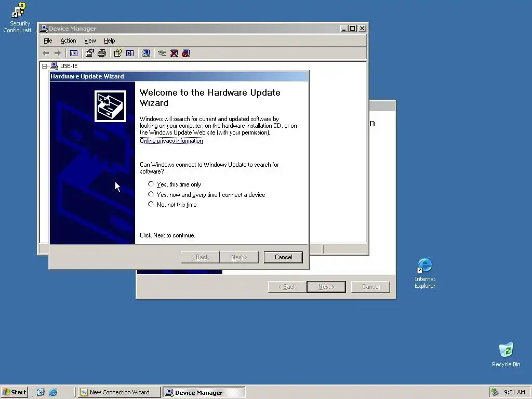The image size is (532, 399).
Task: Toggle the action pane show/hide icon
Action: coord(130,54)
